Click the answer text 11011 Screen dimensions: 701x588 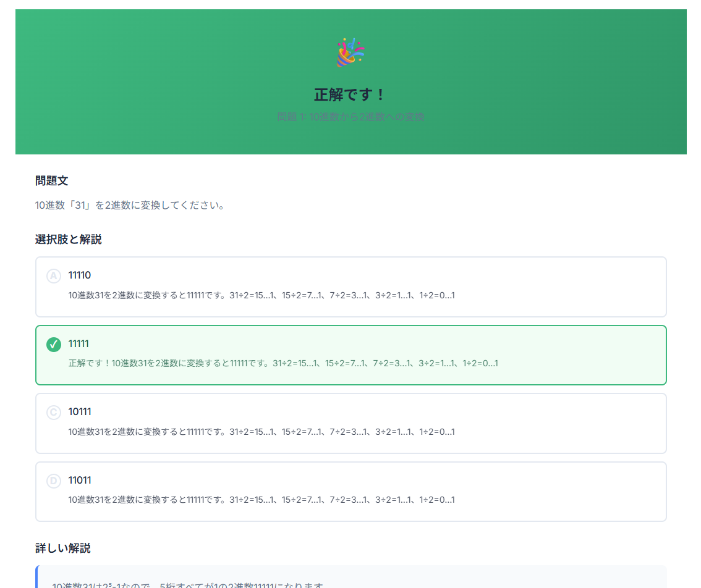click(80, 481)
